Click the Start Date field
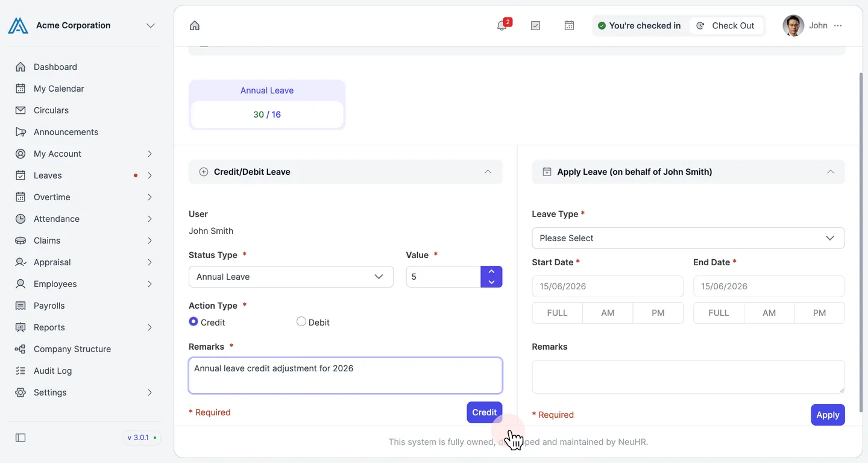 [x=608, y=286]
